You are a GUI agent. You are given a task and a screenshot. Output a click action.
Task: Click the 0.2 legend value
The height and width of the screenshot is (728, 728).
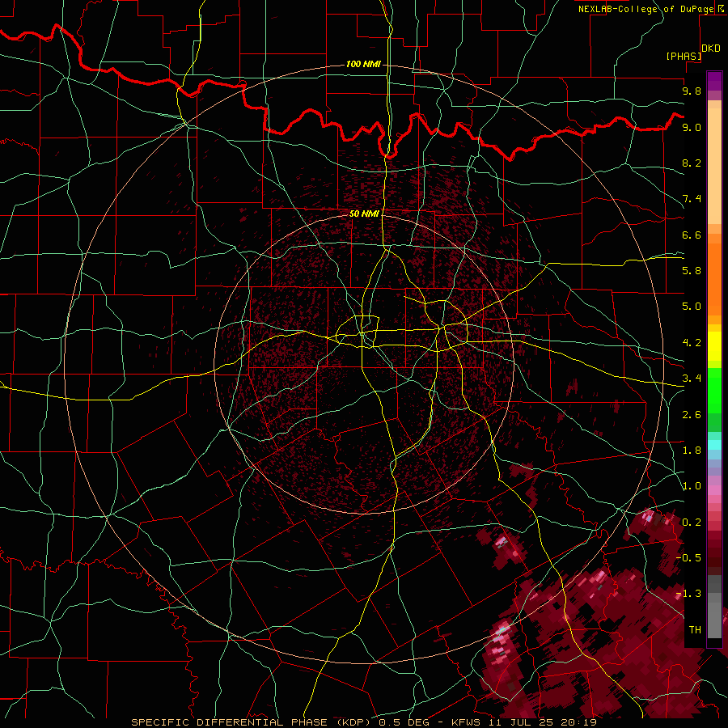click(692, 523)
